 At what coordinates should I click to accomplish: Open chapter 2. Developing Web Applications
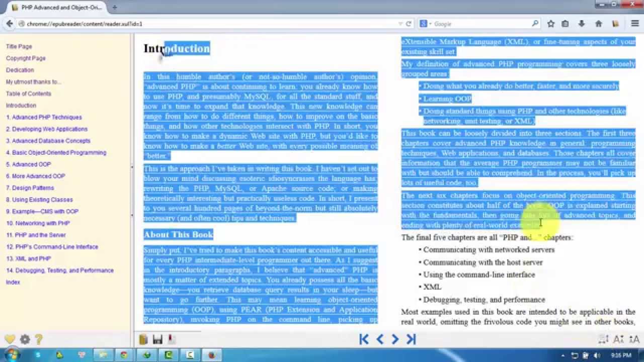[47, 129]
